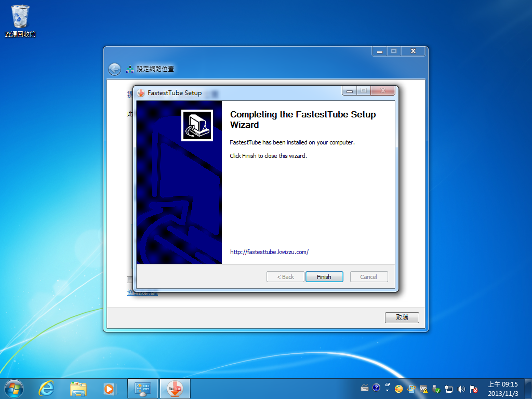Open Action Center flag tray icon
The width and height of the screenshot is (532, 399).
coord(474,389)
